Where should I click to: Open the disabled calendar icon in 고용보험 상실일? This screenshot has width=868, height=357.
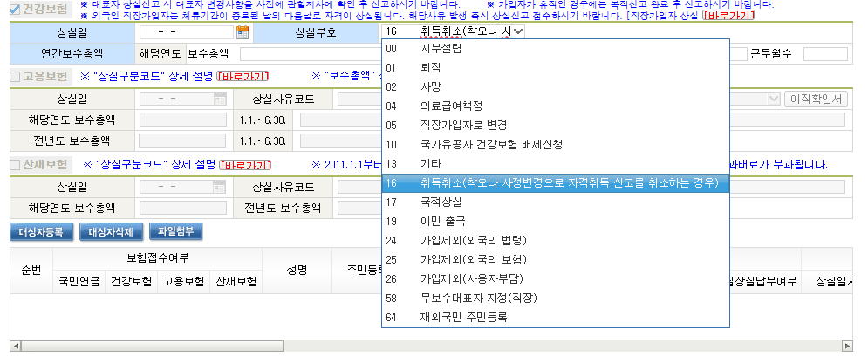(x=221, y=100)
